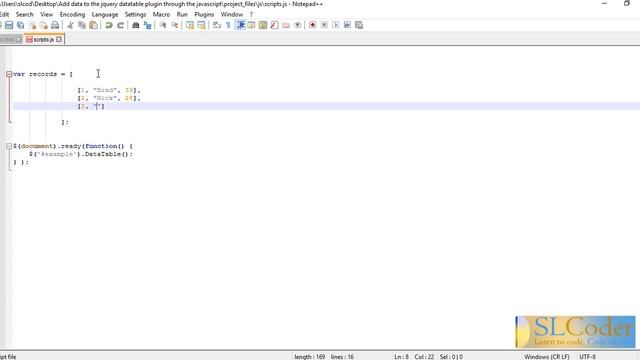
Task: Click the Print toolbar icon
Action: tap(55, 25)
